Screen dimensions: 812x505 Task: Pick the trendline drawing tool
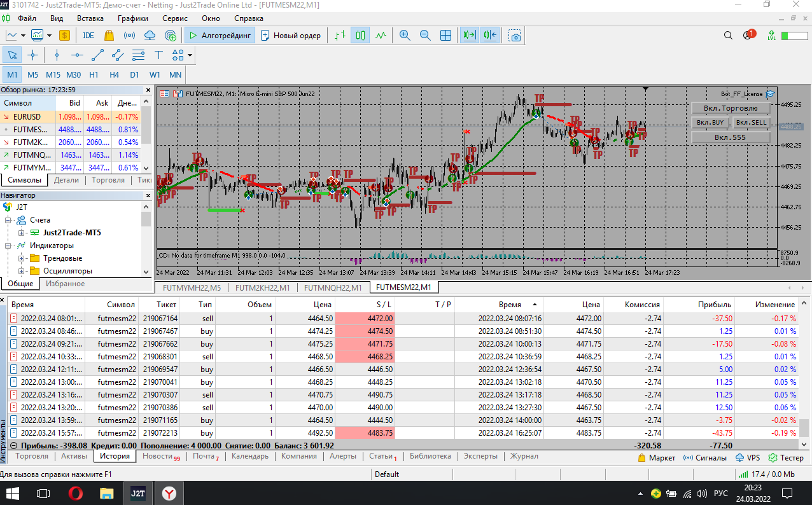(x=97, y=55)
